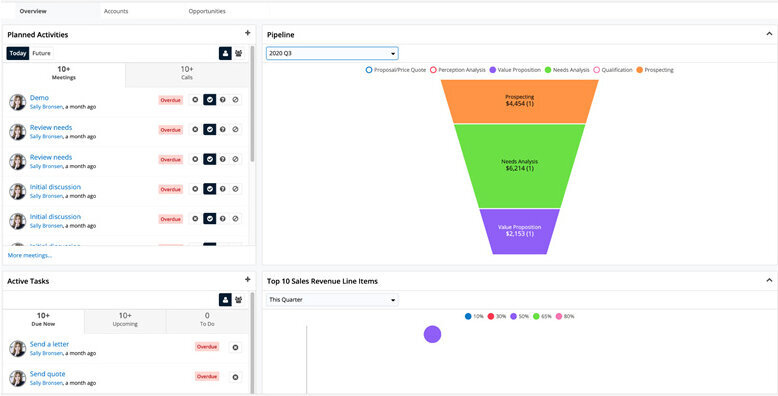The height and width of the screenshot is (396, 778).
Task: Toggle Qualification series in Pipeline legend
Action: [613, 70]
